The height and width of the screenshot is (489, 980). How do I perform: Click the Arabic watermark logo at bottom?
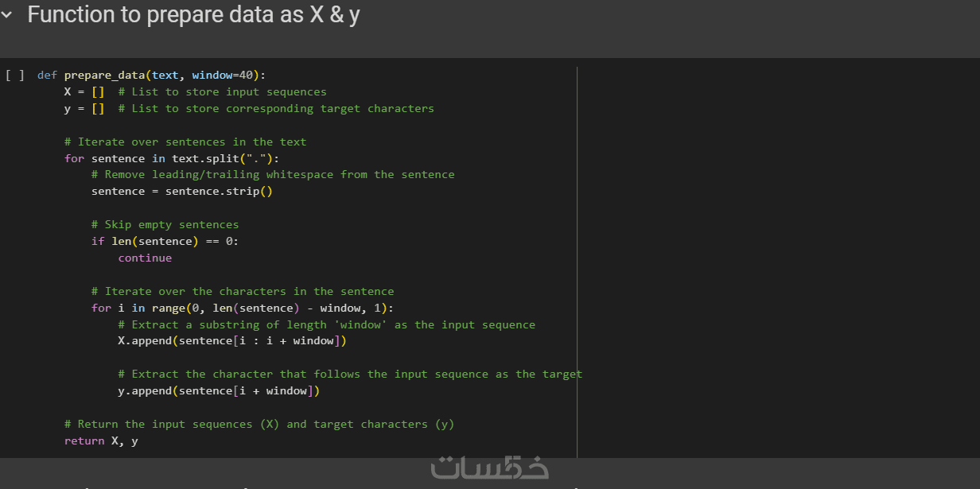pyautogui.click(x=490, y=468)
